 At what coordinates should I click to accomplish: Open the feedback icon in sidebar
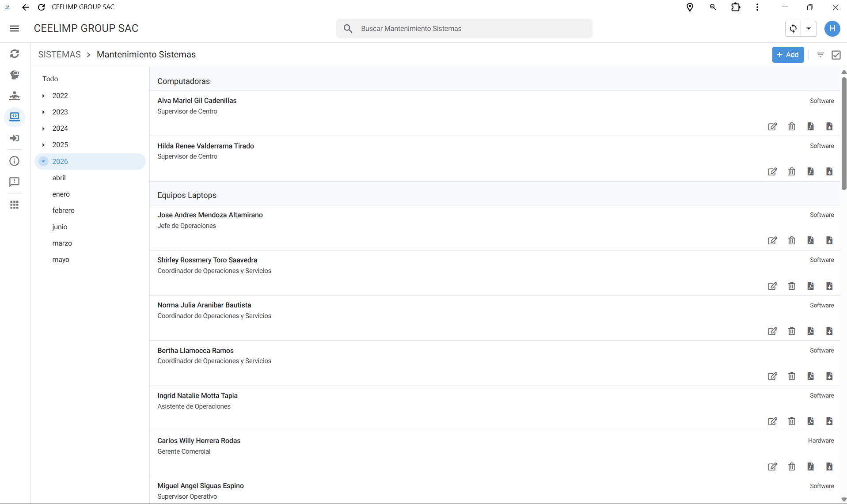coord(15,182)
